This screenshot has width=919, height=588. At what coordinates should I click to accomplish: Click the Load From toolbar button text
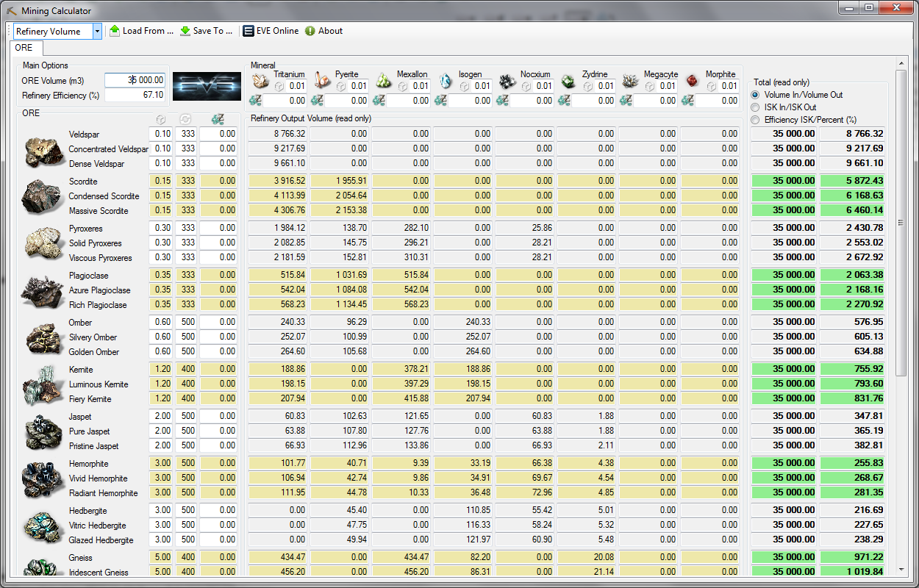click(148, 31)
